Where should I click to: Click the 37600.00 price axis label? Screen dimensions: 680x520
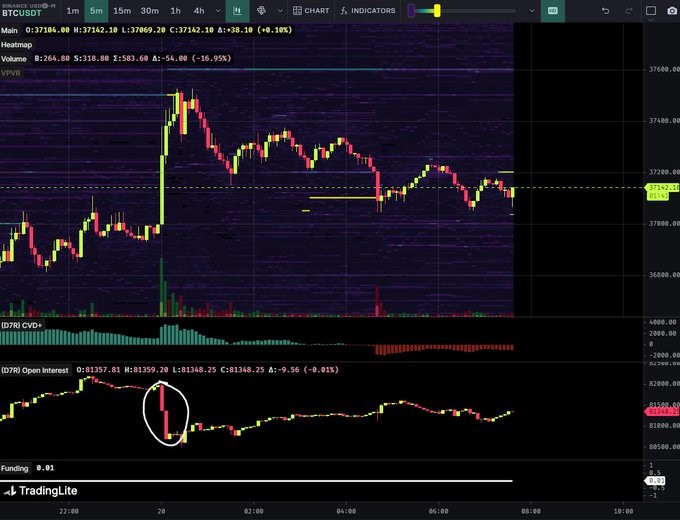664,69
